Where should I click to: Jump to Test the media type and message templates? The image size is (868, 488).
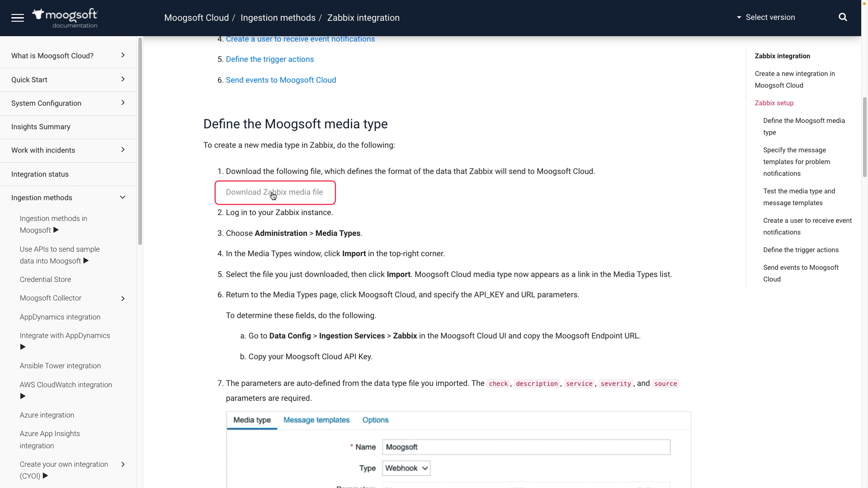(x=799, y=197)
